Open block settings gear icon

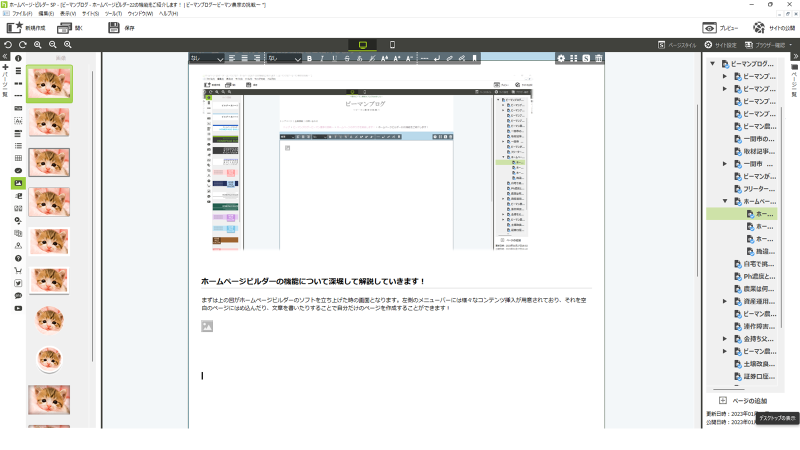click(561, 59)
